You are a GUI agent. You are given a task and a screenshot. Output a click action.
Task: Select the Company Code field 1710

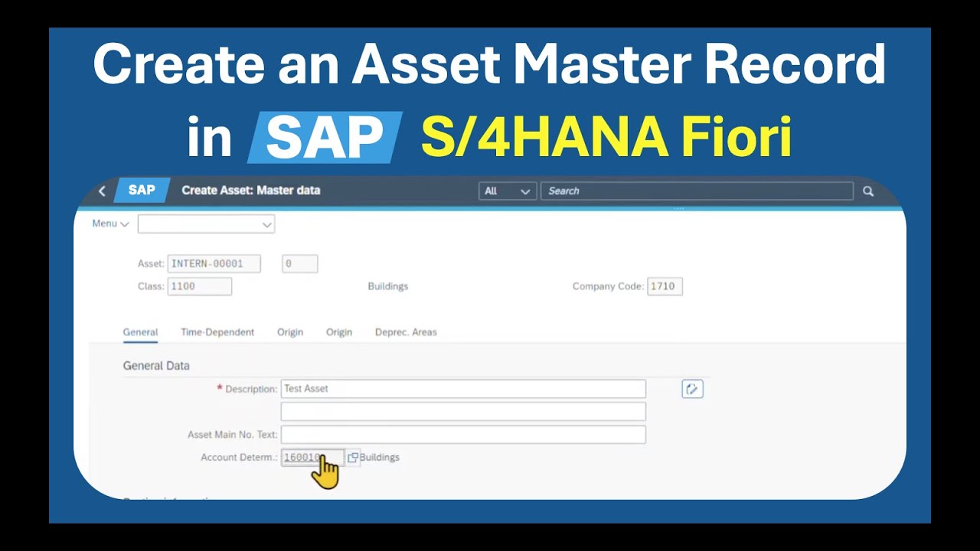coord(665,286)
